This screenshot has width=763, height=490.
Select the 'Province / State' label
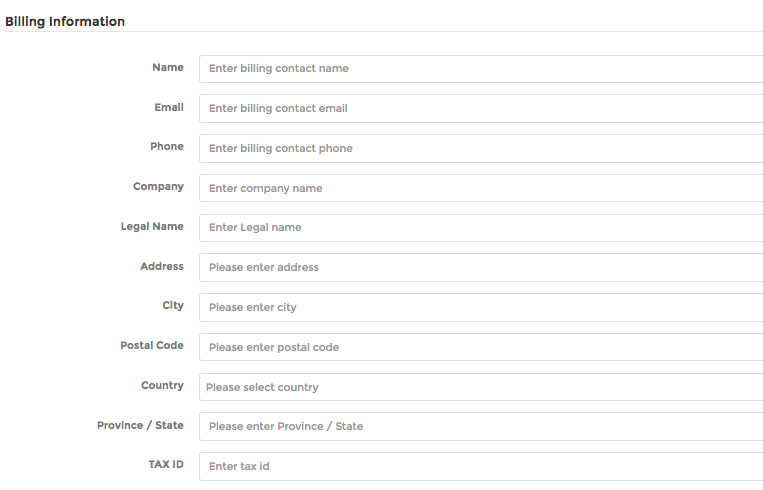tap(140, 425)
